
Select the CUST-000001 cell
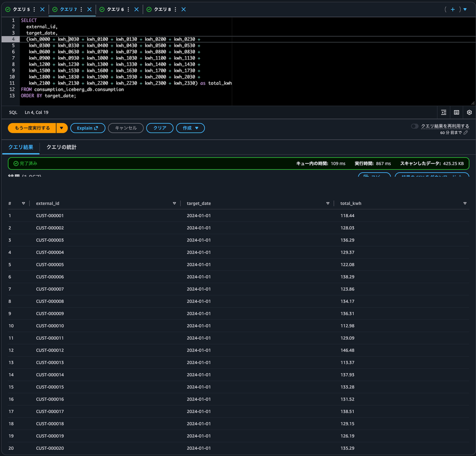(50, 216)
